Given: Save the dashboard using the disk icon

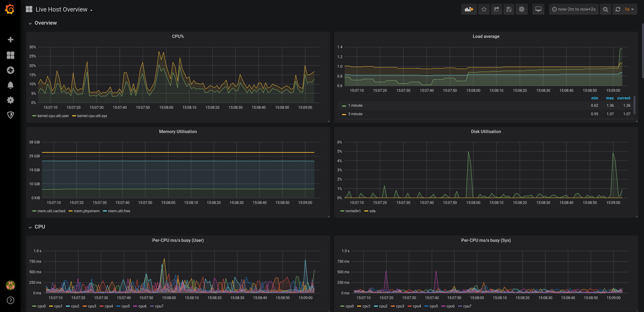Looking at the screenshot, I should click(509, 9).
